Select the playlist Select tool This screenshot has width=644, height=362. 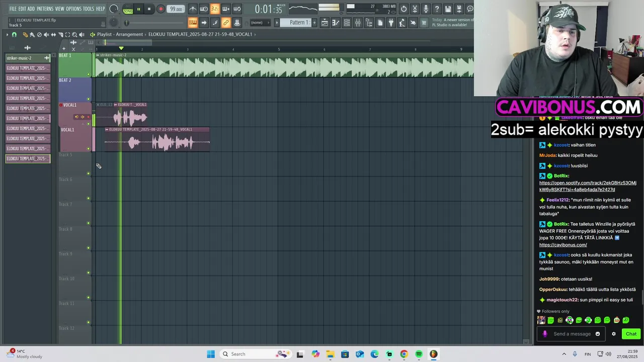tap(67, 34)
